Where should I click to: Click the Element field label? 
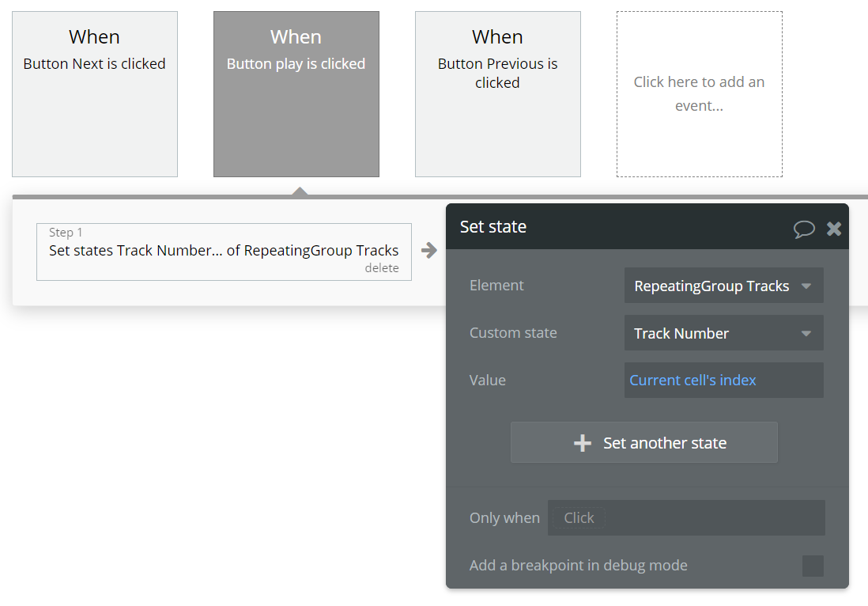click(496, 286)
